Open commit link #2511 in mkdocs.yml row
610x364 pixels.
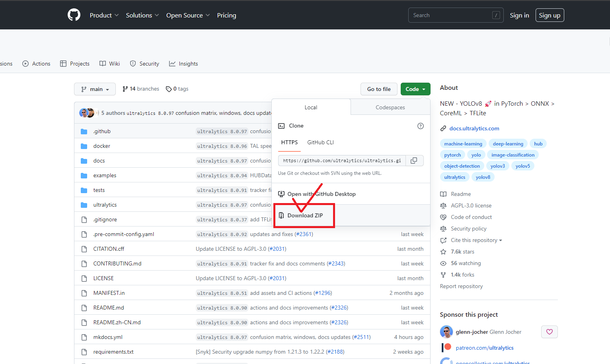(361, 337)
